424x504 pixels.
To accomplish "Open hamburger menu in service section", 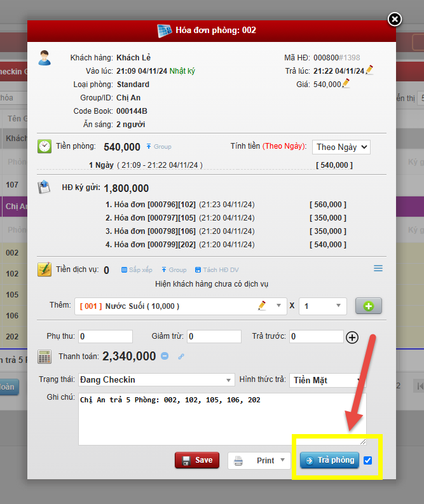I will [x=378, y=269].
